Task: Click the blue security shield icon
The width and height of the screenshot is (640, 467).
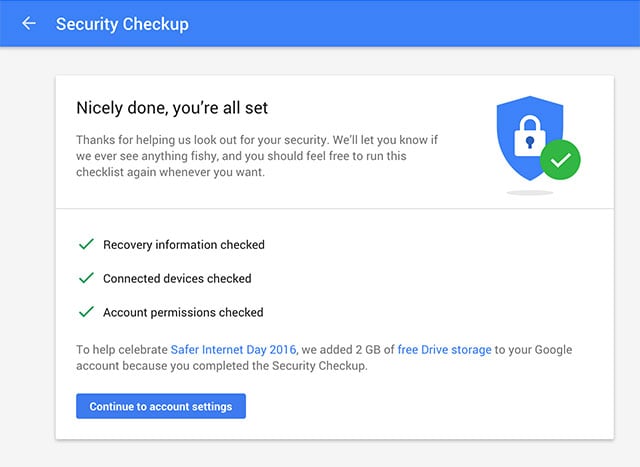Action: (529, 138)
